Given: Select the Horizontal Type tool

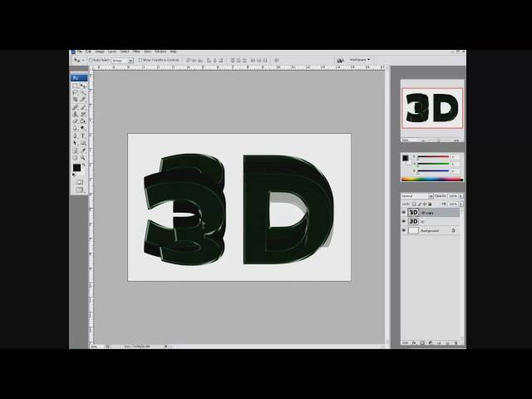Looking at the screenshot, I should pyautogui.click(x=83, y=136).
